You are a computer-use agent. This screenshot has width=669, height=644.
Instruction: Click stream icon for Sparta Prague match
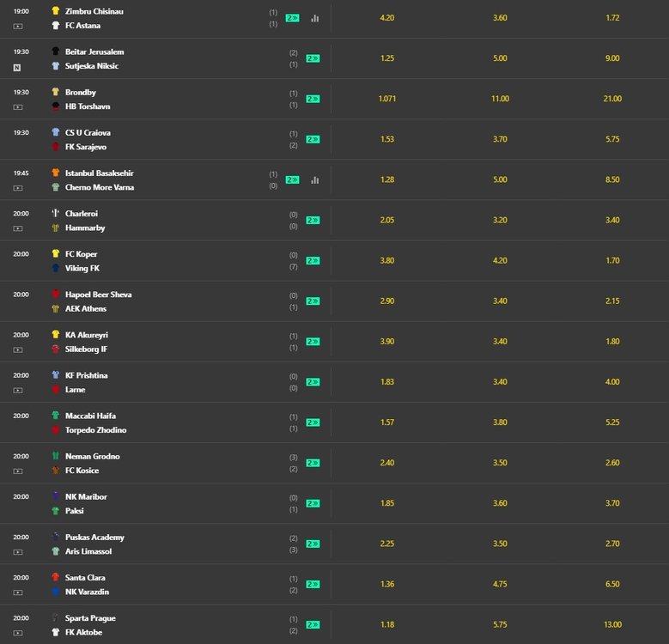(x=17, y=633)
